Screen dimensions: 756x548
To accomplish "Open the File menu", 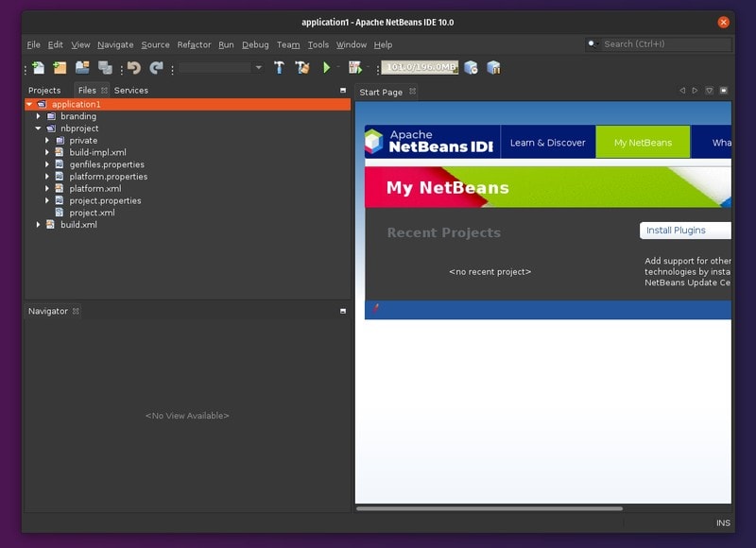I will point(33,44).
